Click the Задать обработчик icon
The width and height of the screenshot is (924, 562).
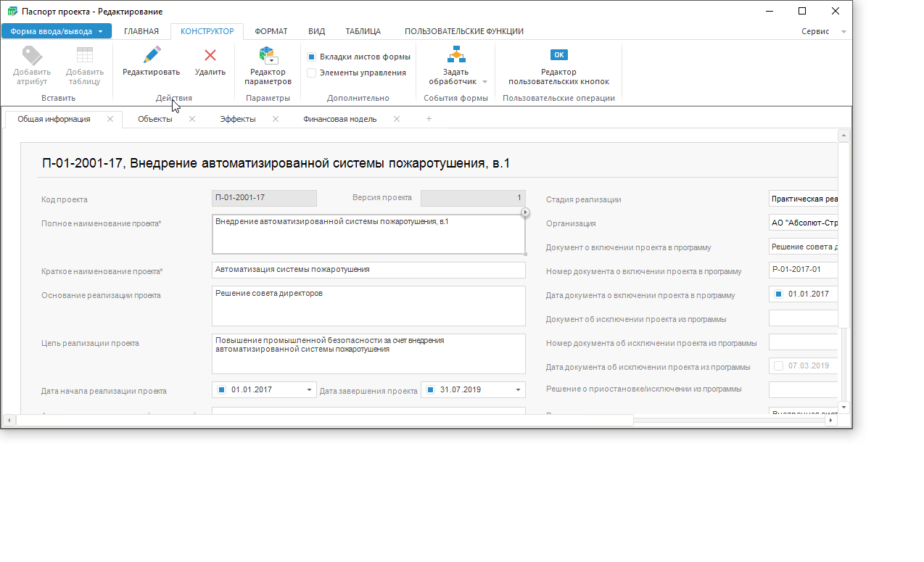click(456, 55)
